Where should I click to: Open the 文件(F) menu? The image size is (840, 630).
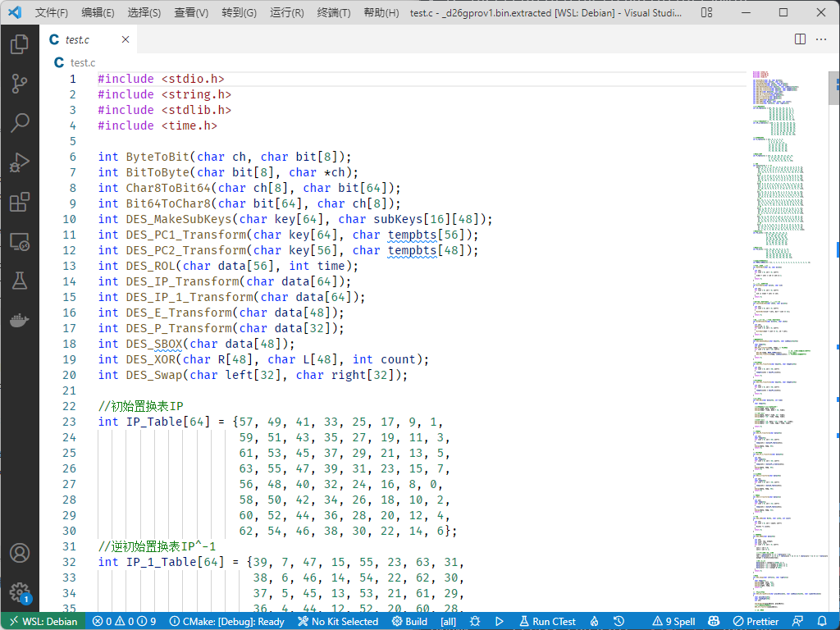pos(52,13)
